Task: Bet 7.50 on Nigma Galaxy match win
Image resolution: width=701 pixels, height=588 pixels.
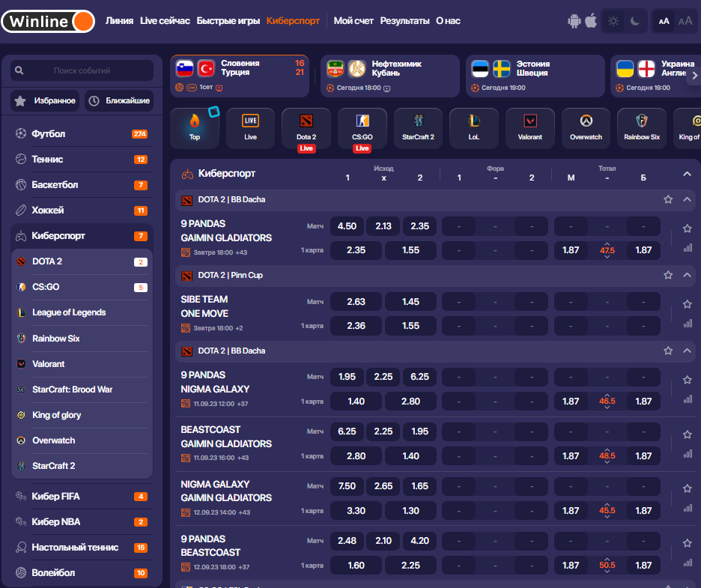Action: point(347,486)
